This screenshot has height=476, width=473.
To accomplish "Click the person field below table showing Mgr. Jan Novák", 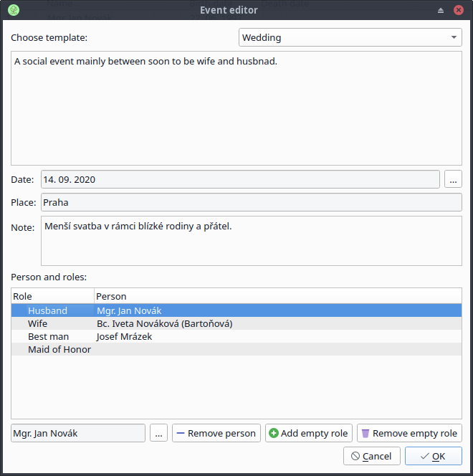I will (x=78, y=433).
